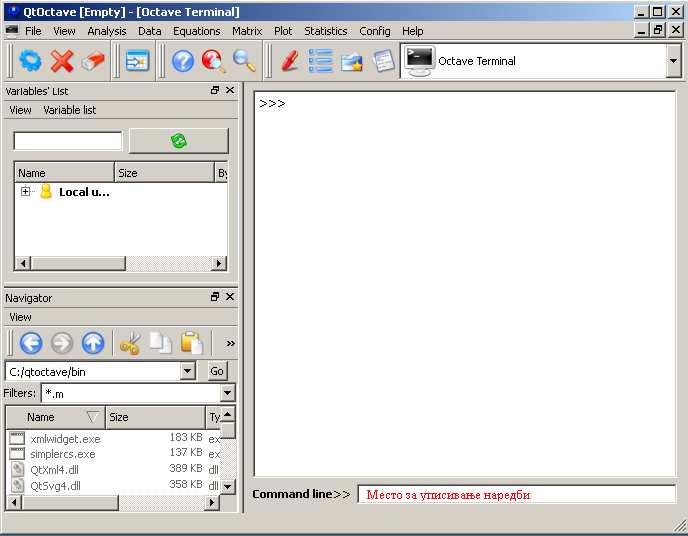Screen dimensions: 688x536
Task: Click the variable search input field
Action: pos(68,141)
